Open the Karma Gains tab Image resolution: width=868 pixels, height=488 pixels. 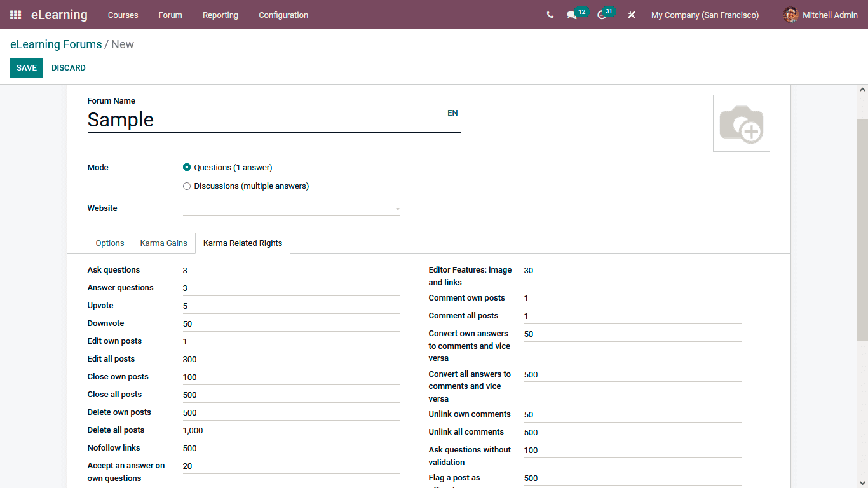(x=163, y=243)
